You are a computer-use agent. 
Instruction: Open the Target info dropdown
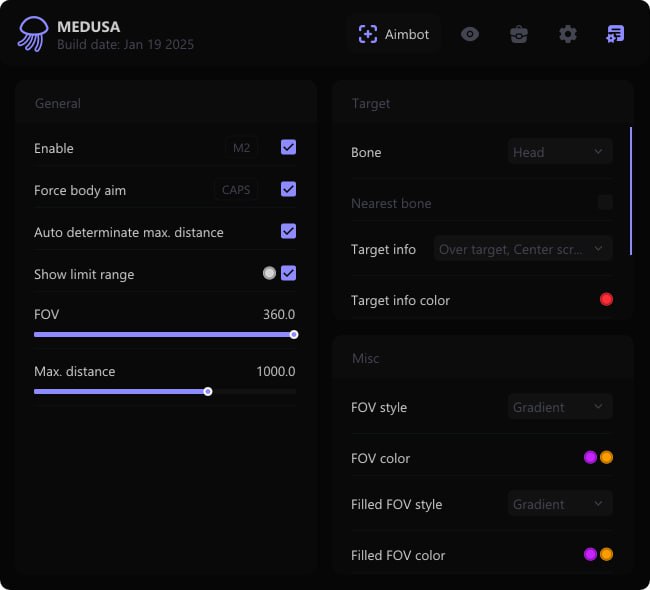[523, 249]
